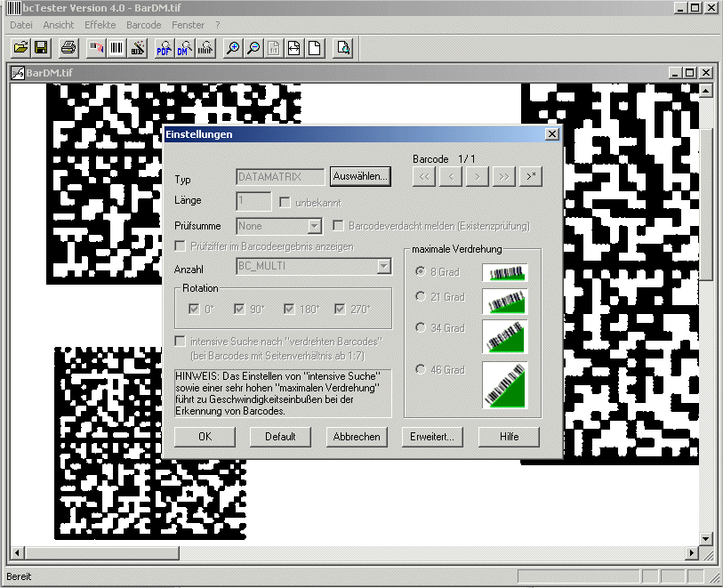Open the Barcode menu

pos(144,25)
